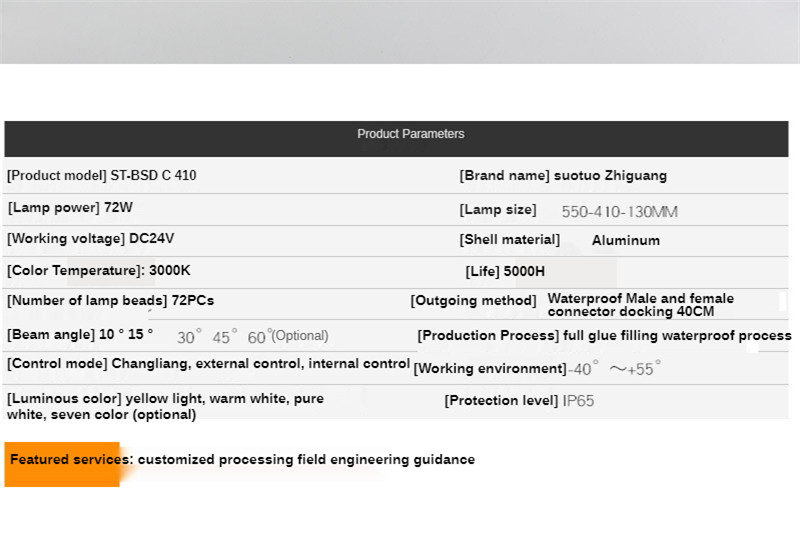Click the Life 5000H entry
Viewport: 800px width, 537px height.
(505, 271)
